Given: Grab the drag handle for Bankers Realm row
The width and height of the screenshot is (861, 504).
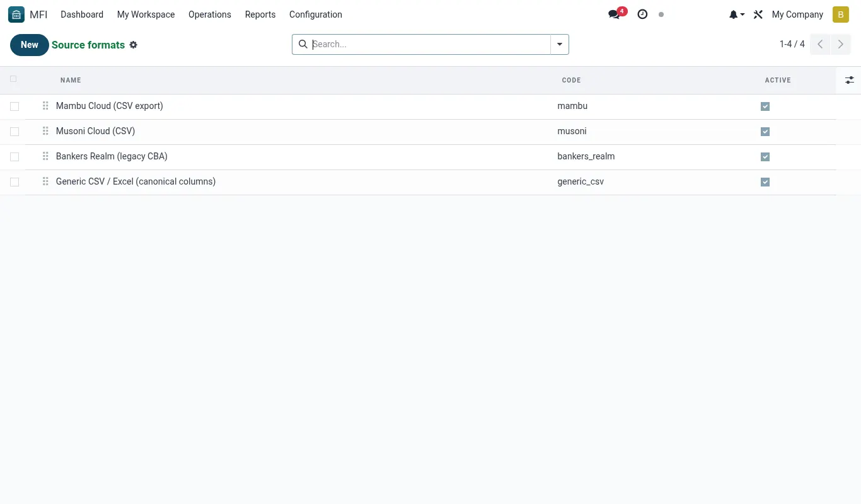Looking at the screenshot, I should (x=45, y=156).
